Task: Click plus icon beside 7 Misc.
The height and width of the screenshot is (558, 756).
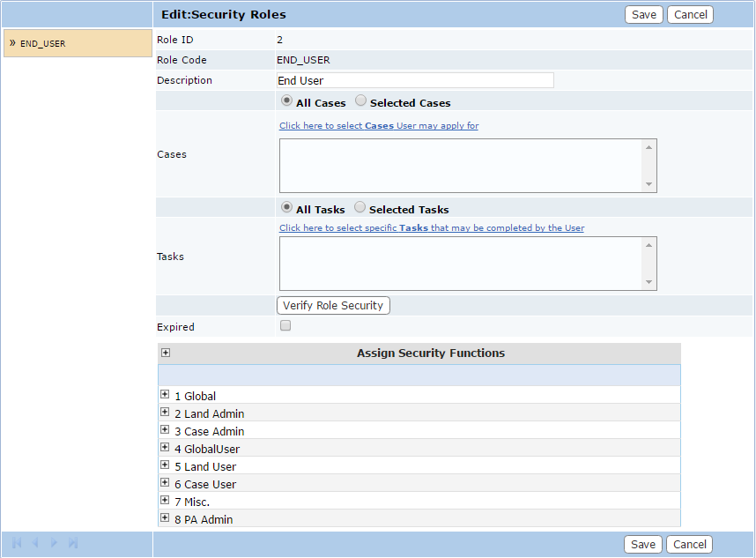Action: 165,501
